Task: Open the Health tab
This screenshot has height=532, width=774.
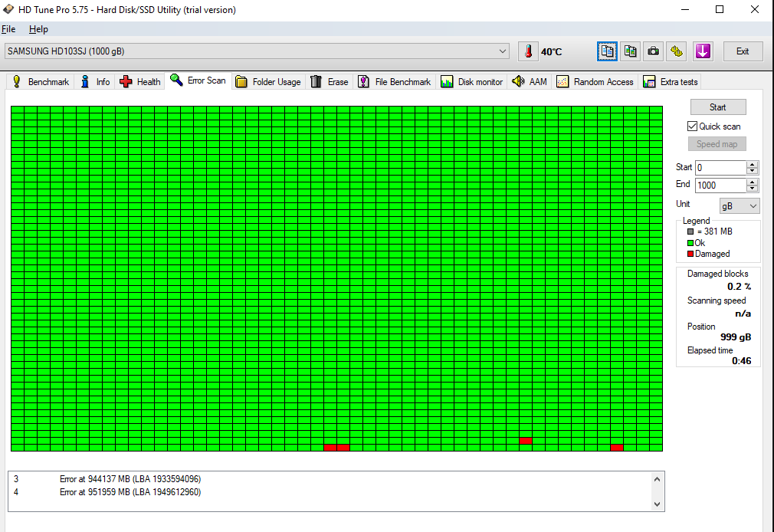Action: click(x=140, y=82)
